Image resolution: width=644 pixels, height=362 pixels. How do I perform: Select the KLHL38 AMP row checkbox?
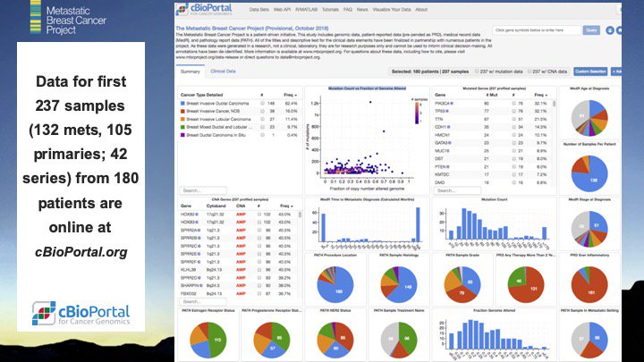[259, 270]
